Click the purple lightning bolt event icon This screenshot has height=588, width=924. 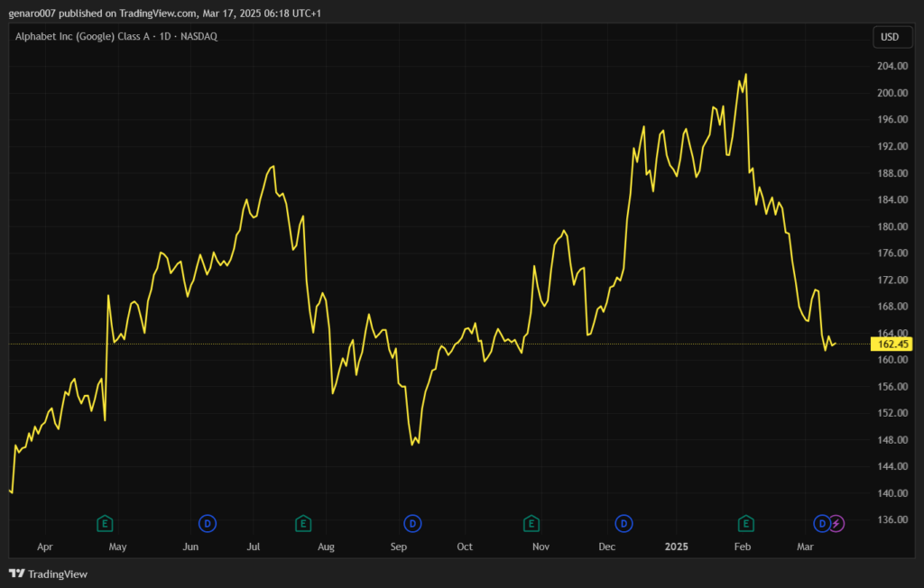836,522
